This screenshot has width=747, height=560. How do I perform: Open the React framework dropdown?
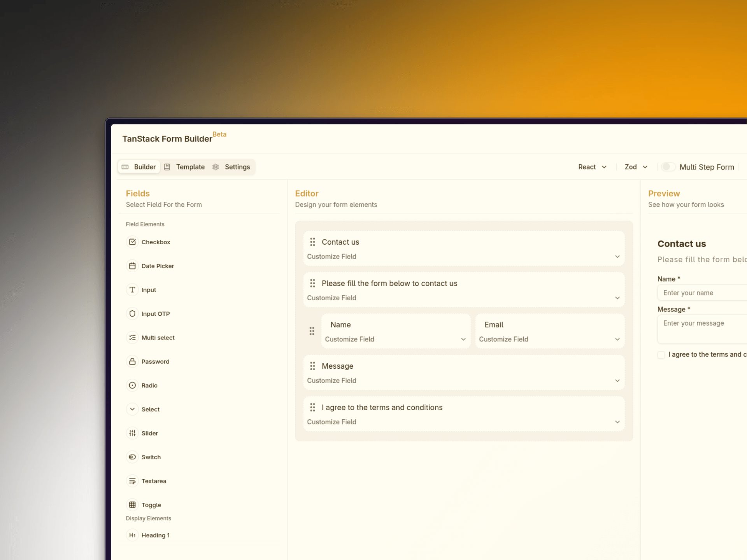[x=592, y=167]
